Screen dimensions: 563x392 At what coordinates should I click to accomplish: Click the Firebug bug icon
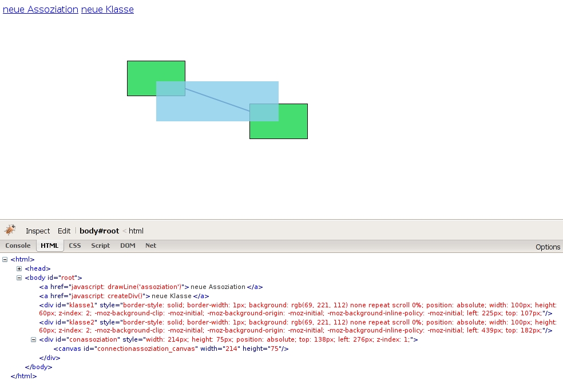tap(10, 230)
